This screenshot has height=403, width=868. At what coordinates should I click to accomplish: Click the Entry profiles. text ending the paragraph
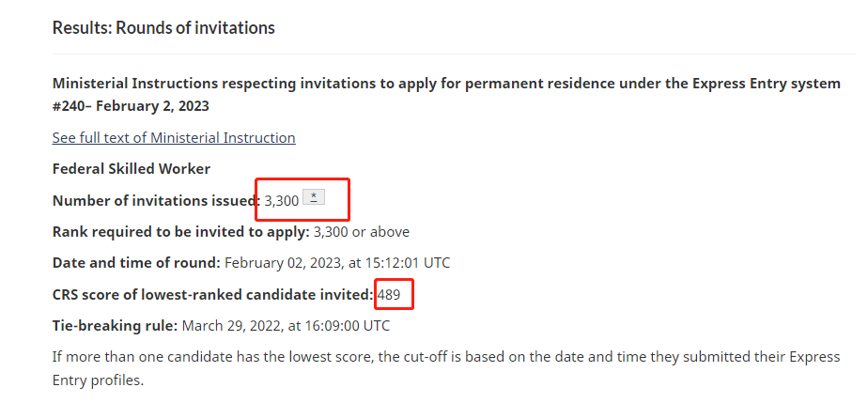[98, 380]
